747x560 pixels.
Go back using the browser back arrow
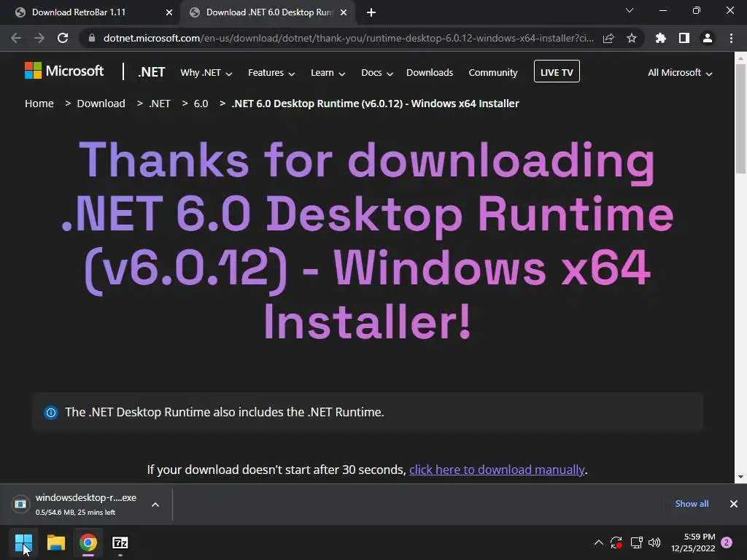16,38
